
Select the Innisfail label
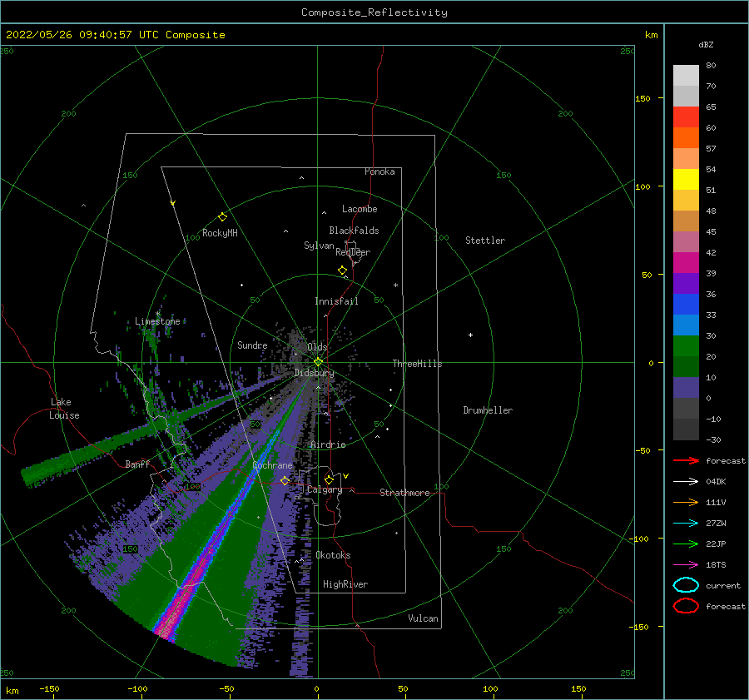pos(336,301)
